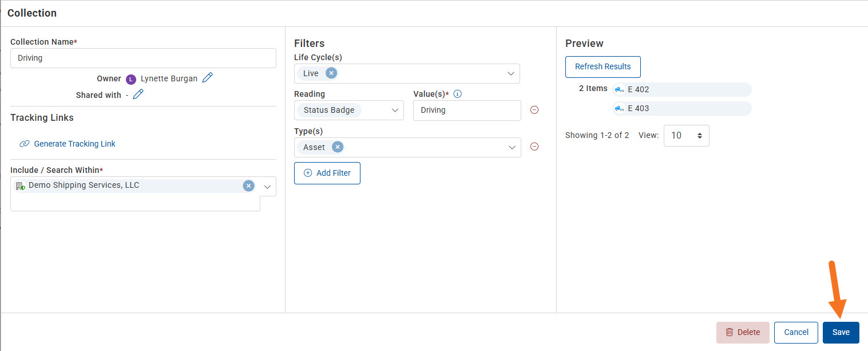Image resolution: width=868 pixels, height=351 pixels.
Task: Click the Add Filter button
Action: click(x=327, y=173)
